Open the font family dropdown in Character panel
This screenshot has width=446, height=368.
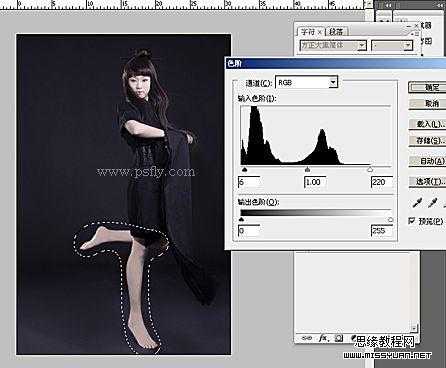pos(333,45)
